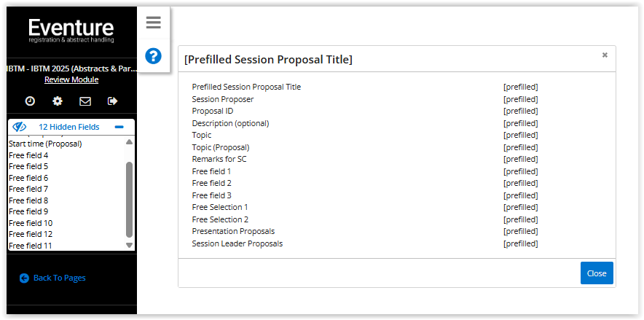Toggle the hidden fields eye icon
This screenshot has height=320, width=644.
coord(20,127)
